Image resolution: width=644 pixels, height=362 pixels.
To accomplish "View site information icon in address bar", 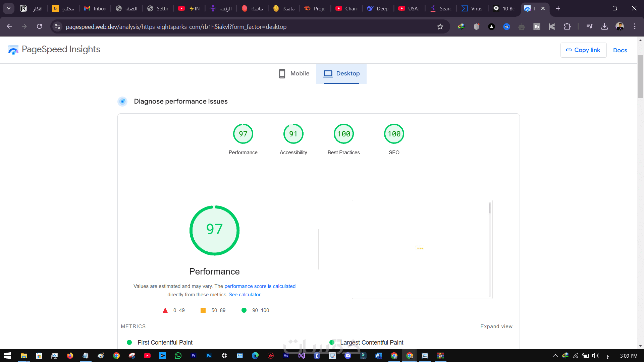I will click(x=57, y=27).
